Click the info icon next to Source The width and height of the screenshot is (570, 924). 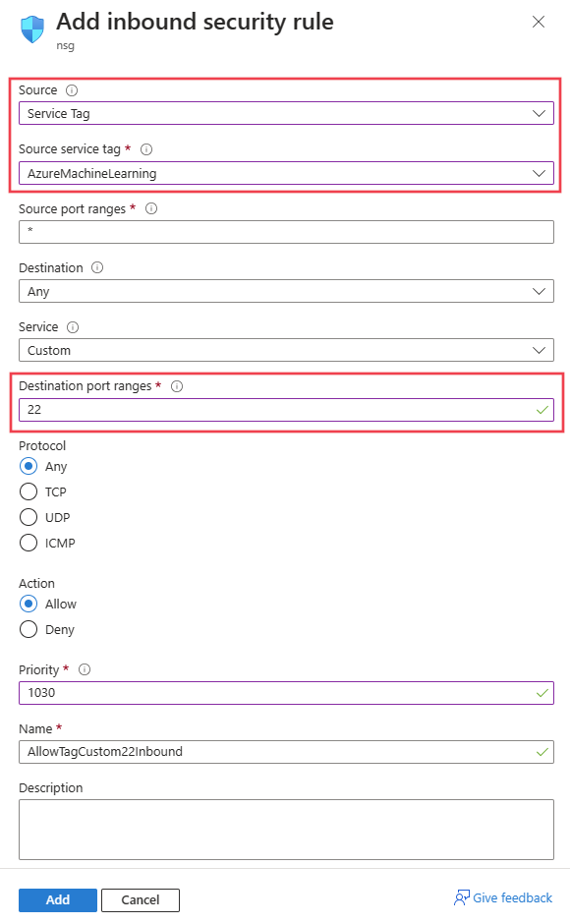tap(72, 90)
